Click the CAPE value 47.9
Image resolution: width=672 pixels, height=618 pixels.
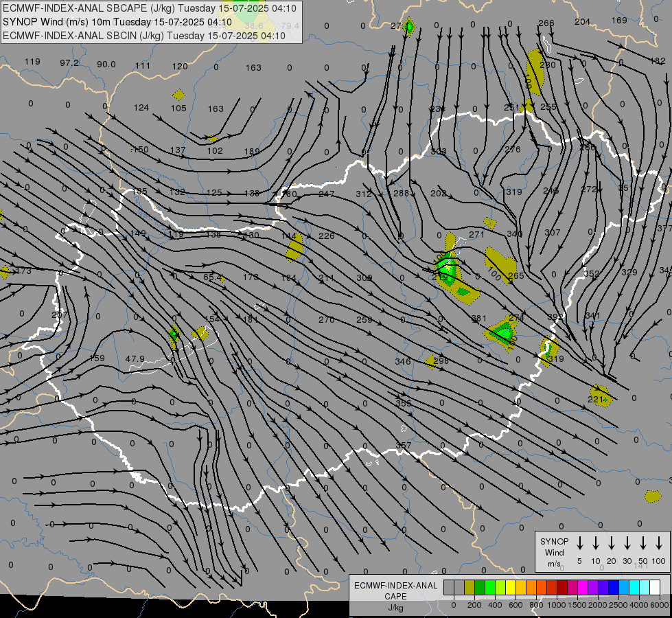pyautogui.click(x=135, y=358)
